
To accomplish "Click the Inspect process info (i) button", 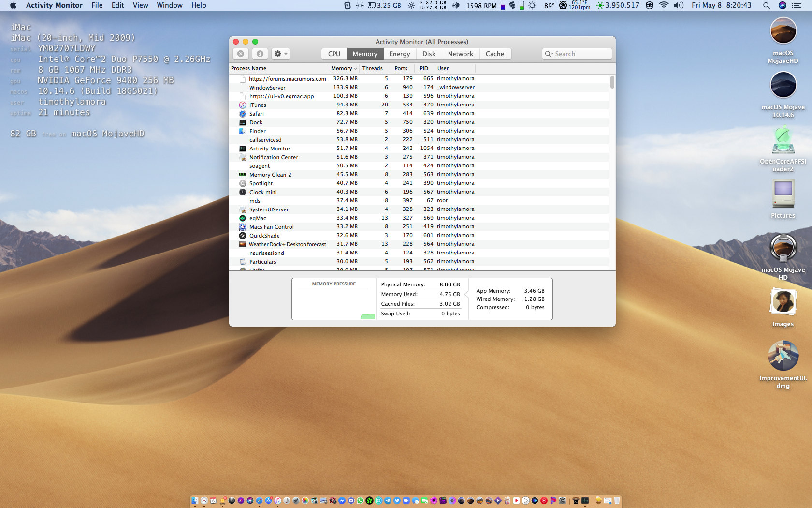I will [260, 54].
